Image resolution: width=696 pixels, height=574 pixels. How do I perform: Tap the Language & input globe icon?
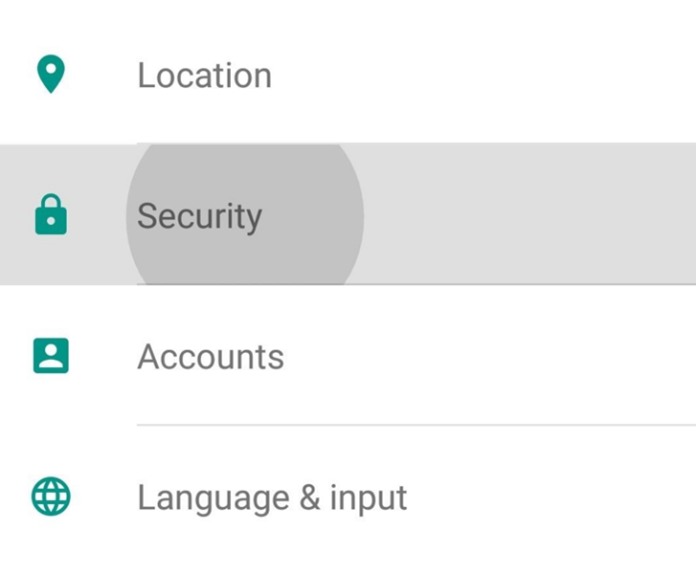click(x=50, y=496)
